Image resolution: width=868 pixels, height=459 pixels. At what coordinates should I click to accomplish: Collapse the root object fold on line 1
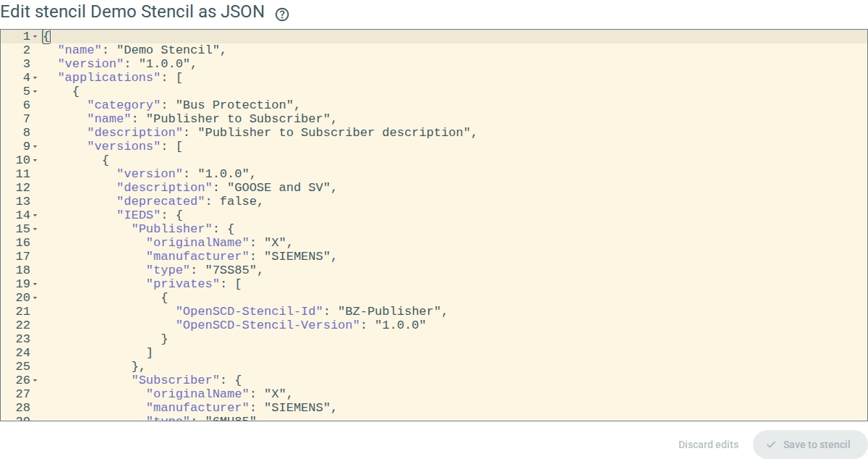[x=35, y=36]
